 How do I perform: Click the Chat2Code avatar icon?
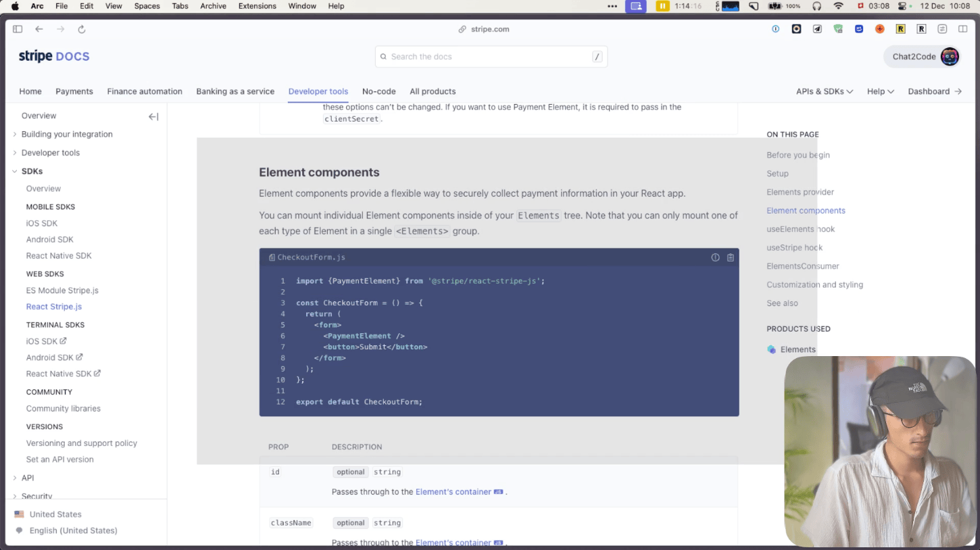950,57
